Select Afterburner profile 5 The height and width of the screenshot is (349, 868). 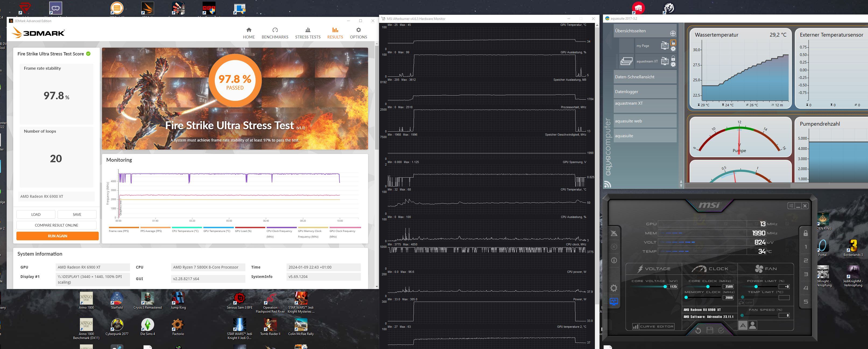[x=806, y=301]
